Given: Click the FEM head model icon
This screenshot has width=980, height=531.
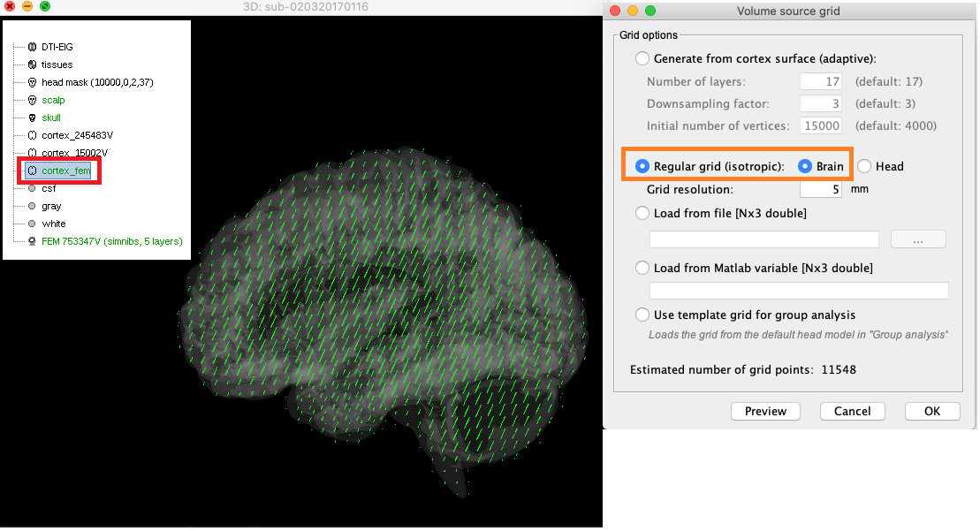Looking at the screenshot, I should tap(33, 241).
